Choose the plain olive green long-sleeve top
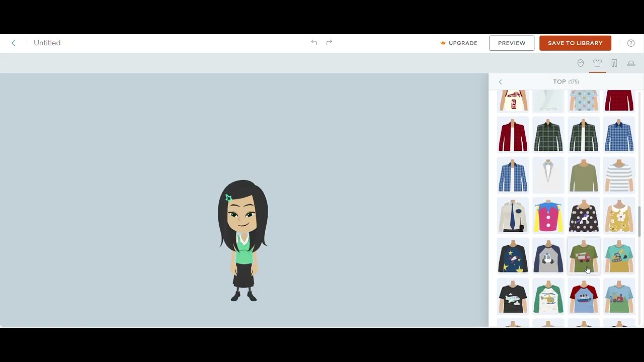Screen dimensions: 644x362 (x=584, y=175)
